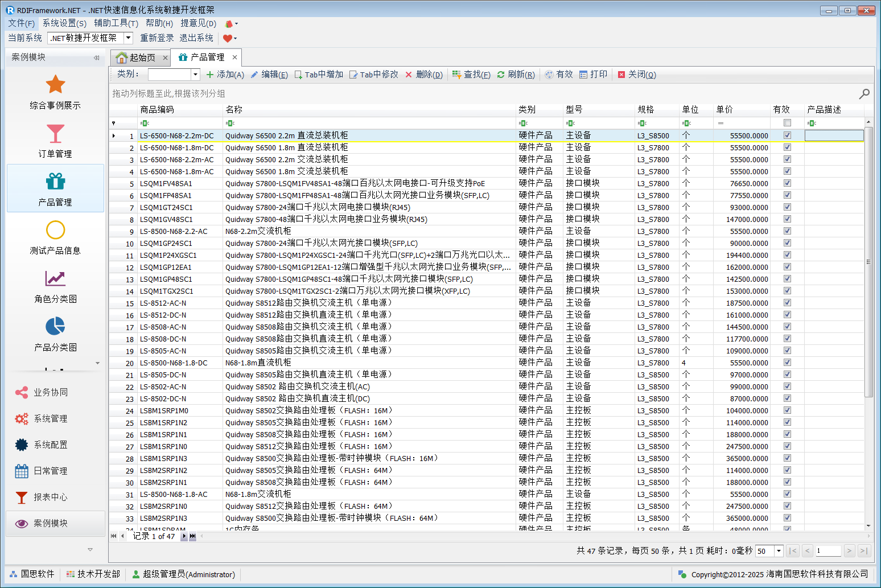Open the 类别 dropdown
The height and width of the screenshot is (588, 881).
[x=195, y=75]
